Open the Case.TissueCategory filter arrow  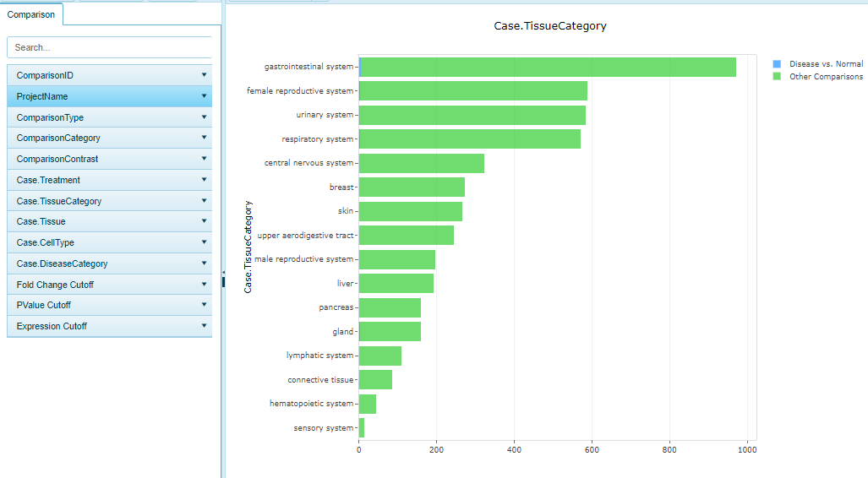(204, 201)
